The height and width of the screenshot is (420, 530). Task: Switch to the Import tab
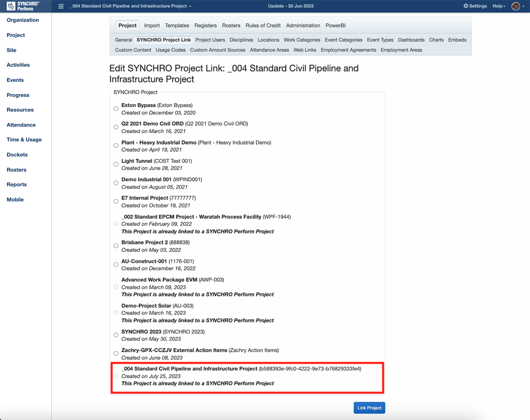pyautogui.click(x=152, y=26)
